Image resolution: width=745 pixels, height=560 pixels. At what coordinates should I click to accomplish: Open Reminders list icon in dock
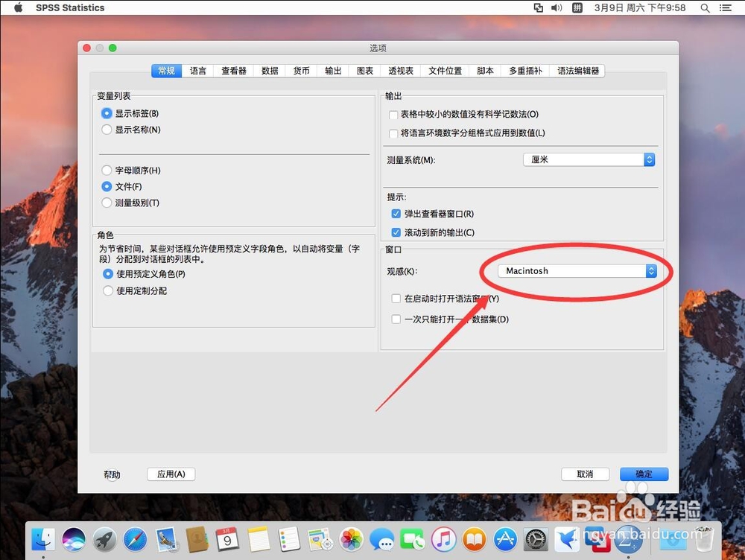[x=289, y=540]
